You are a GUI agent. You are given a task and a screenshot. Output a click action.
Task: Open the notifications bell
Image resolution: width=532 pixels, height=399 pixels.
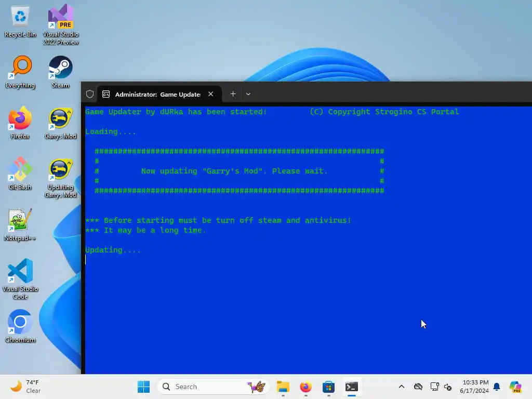coord(497,387)
